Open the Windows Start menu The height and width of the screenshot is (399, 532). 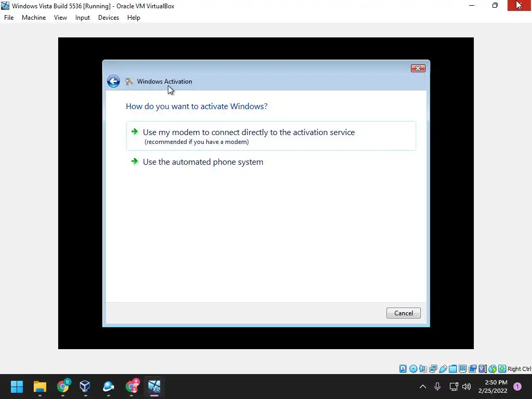[x=17, y=387]
